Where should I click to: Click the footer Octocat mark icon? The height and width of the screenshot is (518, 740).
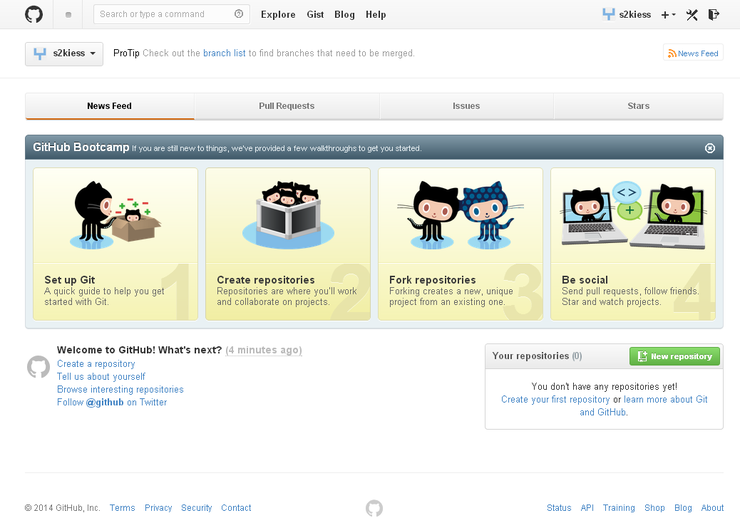374,508
